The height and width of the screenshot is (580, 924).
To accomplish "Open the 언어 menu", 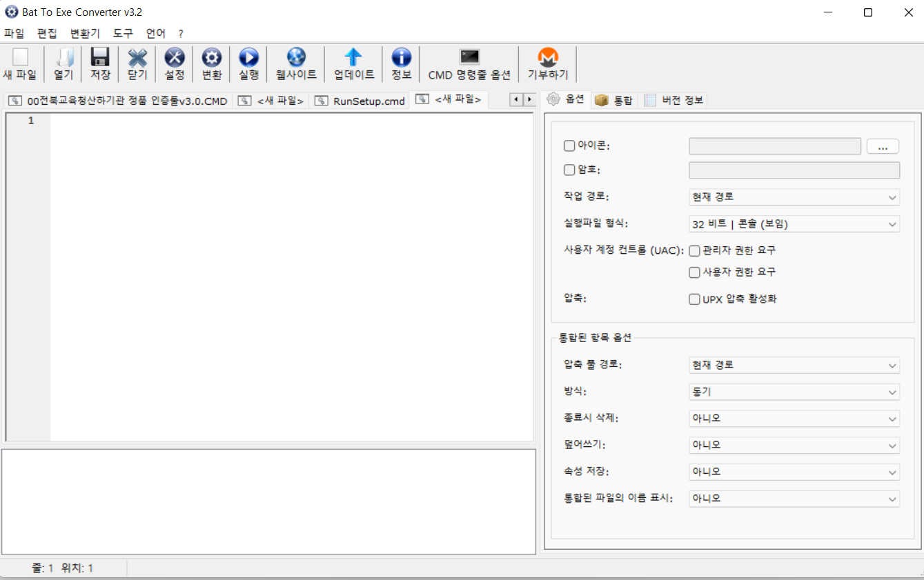I will click(156, 33).
